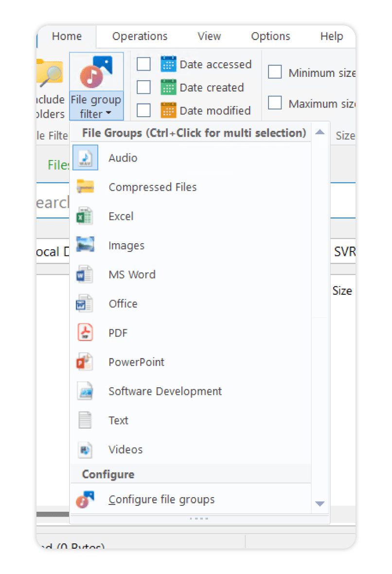Check the Date modified checkbox
Image resolution: width=392 pixels, height=574 pixels.
coord(143,110)
